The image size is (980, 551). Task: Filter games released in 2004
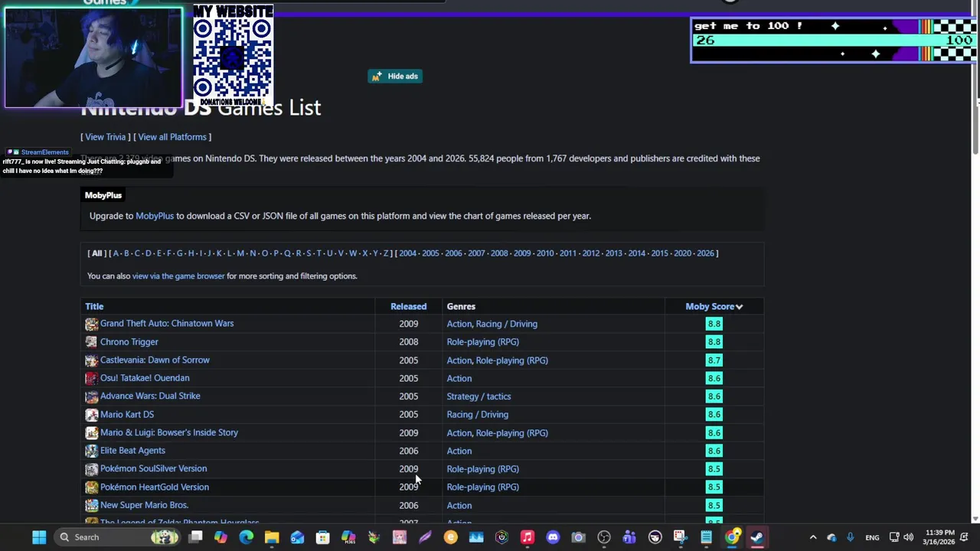pos(407,253)
